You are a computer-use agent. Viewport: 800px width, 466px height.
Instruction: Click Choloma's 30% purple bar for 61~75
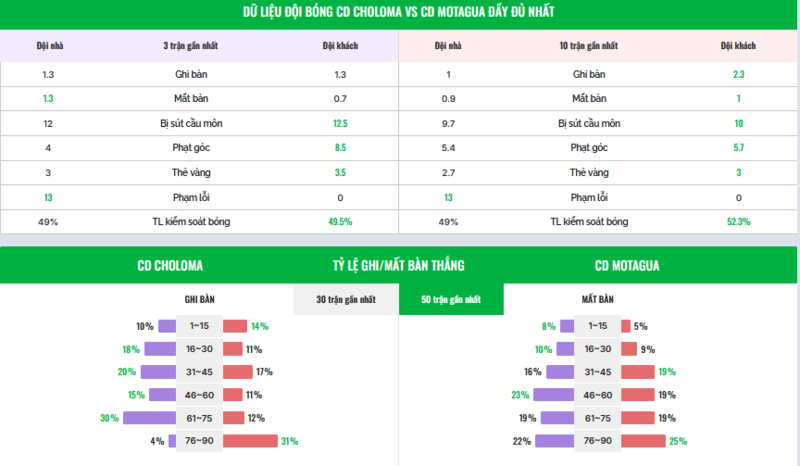click(148, 418)
